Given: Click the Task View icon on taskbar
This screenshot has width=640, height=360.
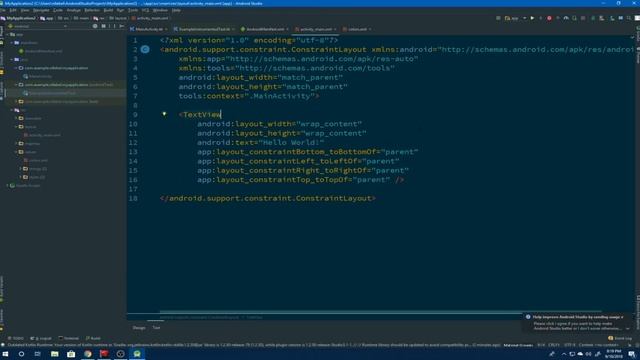Looking at the screenshot, I should (38, 354).
